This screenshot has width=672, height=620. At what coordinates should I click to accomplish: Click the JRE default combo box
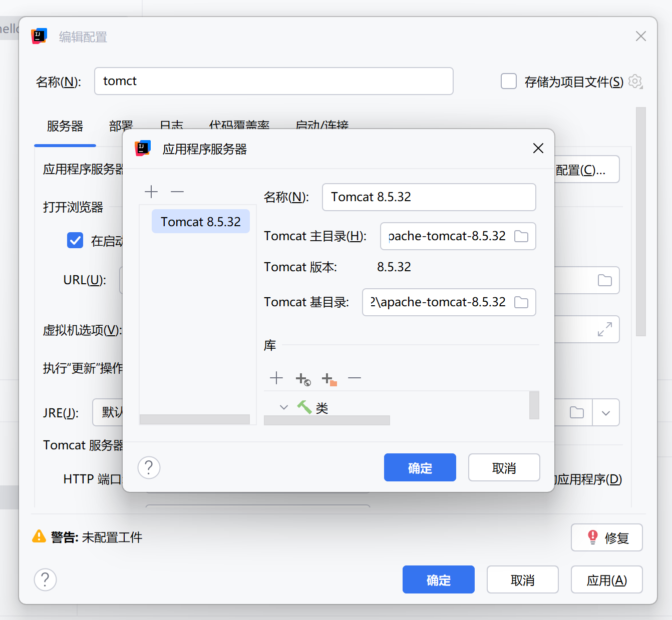click(108, 412)
